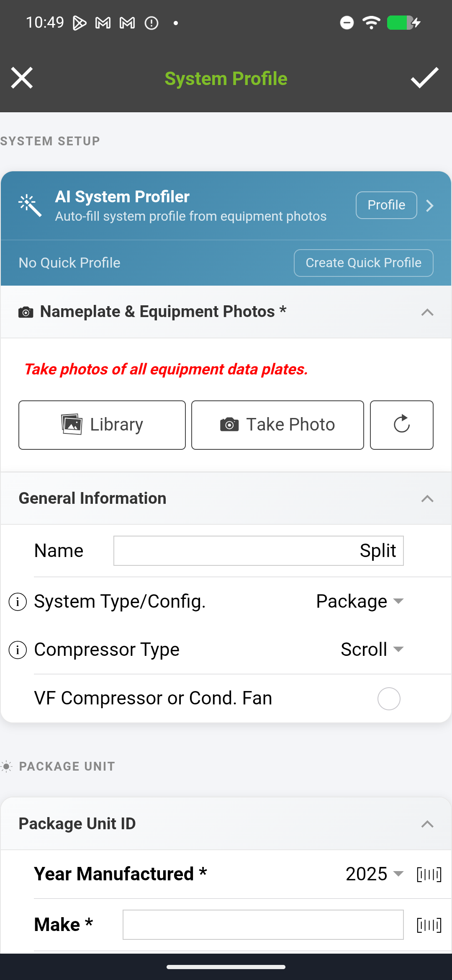Open the AI System Profiler chevron arrow
The width and height of the screenshot is (452, 980).
click(x=430, y=206)
